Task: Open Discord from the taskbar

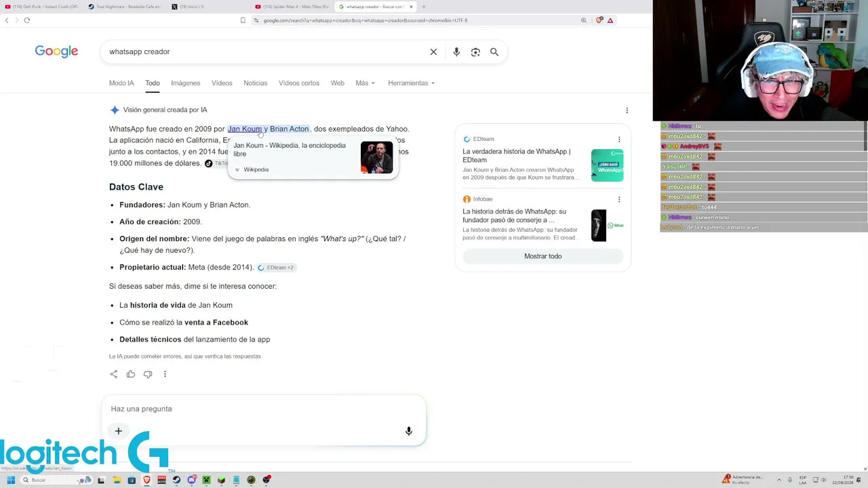Action: tap(191, 480)
